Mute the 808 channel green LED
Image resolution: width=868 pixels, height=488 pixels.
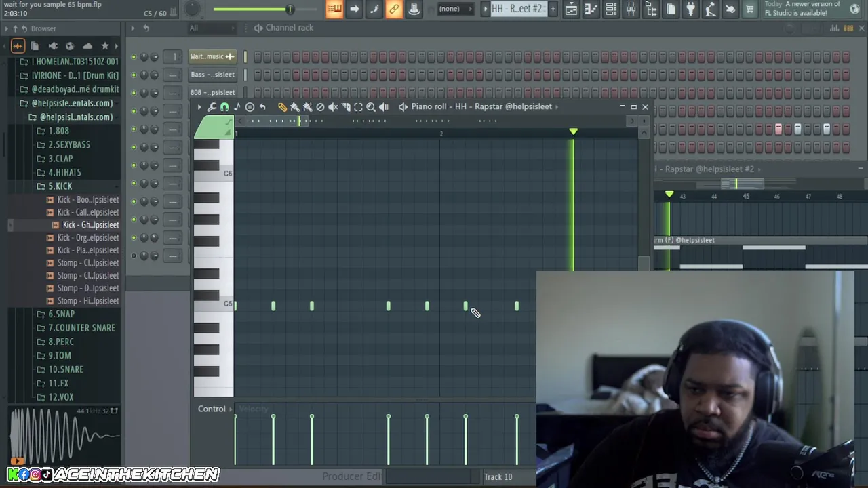pos(134,93)
